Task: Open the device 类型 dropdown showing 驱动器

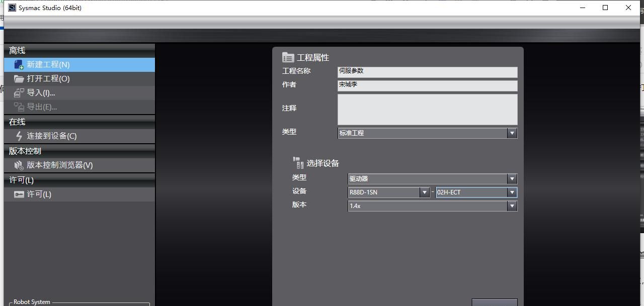Action: tap(432, 178)
